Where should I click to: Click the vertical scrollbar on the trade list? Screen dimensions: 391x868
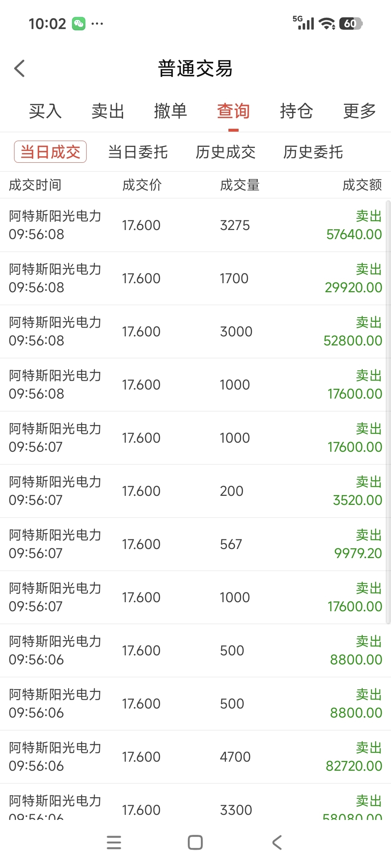coord(388,412)
